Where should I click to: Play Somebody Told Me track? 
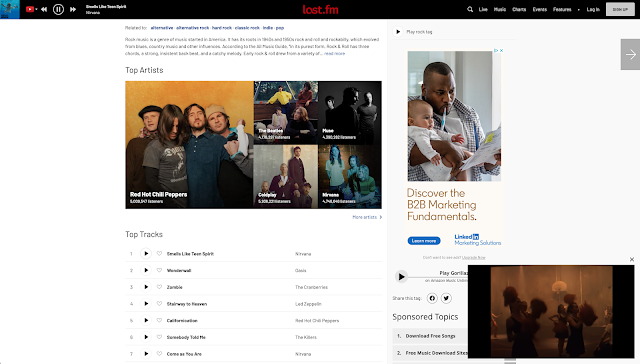[146, 337]
